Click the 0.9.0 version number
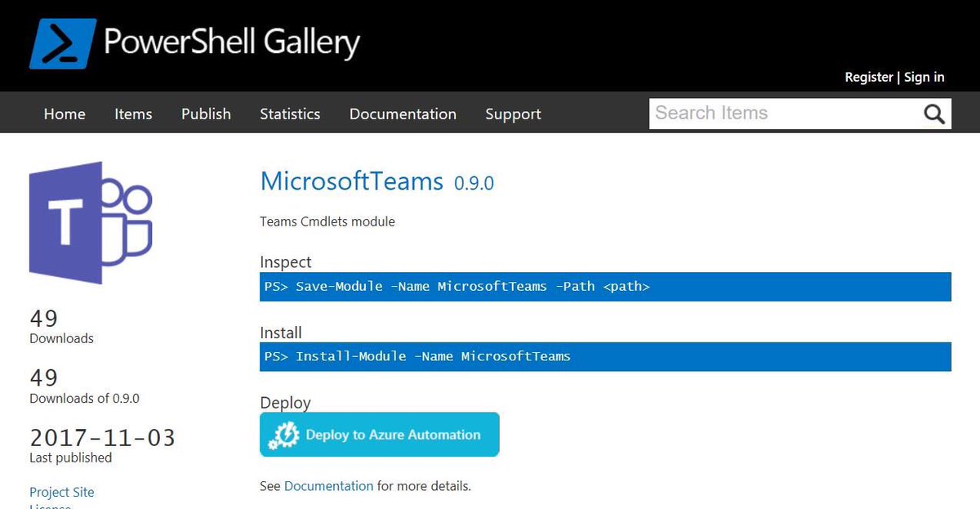Screen dimensions: 980x509 [474, 184]
